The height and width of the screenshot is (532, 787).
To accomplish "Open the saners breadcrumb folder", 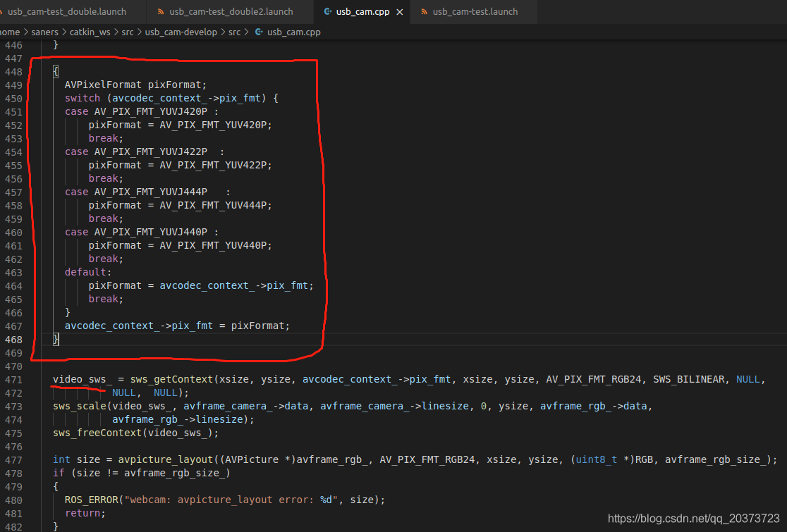I will [44, 32].
